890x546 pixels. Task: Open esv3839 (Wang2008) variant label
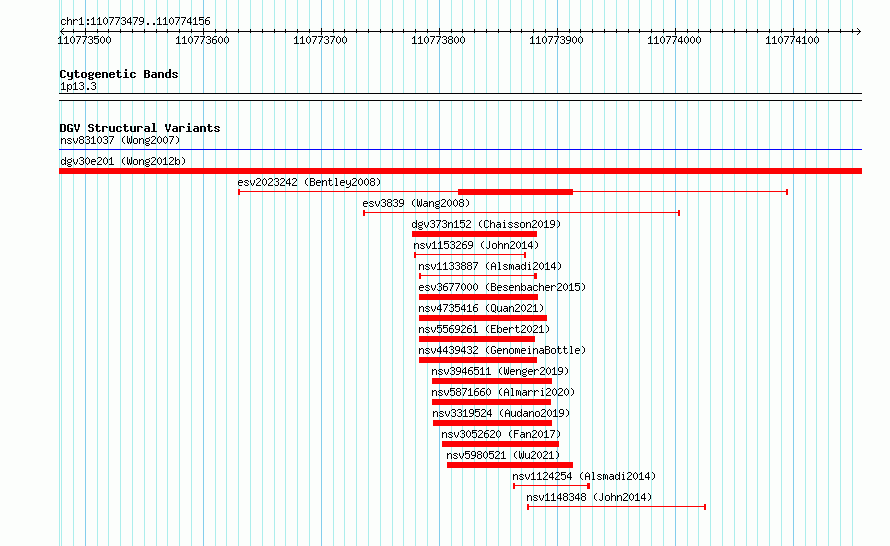tap(416, 203)
